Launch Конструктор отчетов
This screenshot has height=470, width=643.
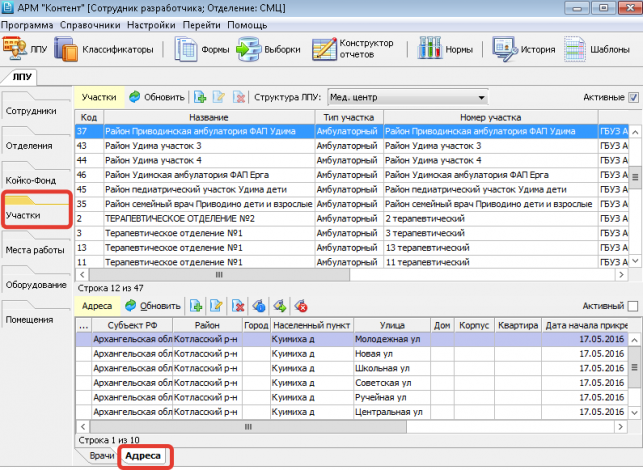353,49
